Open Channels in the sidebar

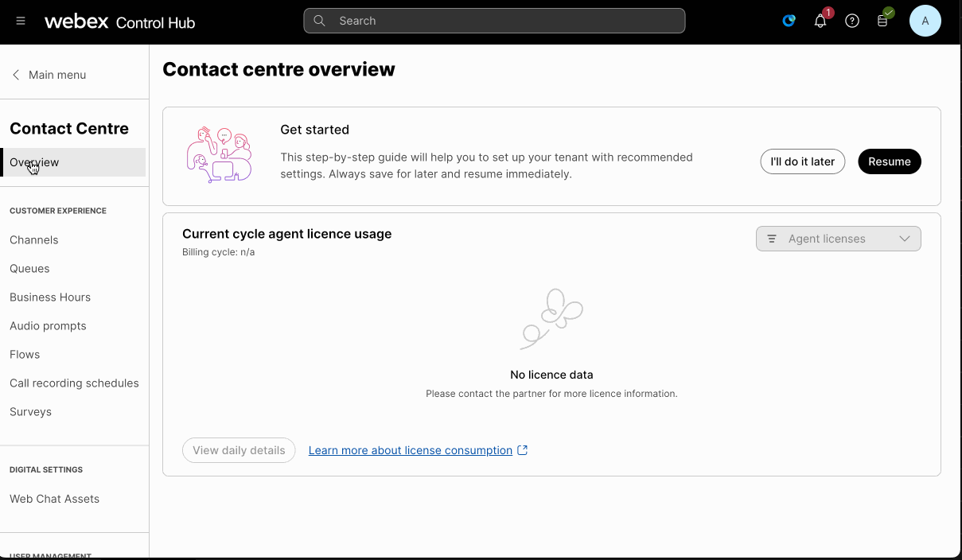[x=34, y=240]
